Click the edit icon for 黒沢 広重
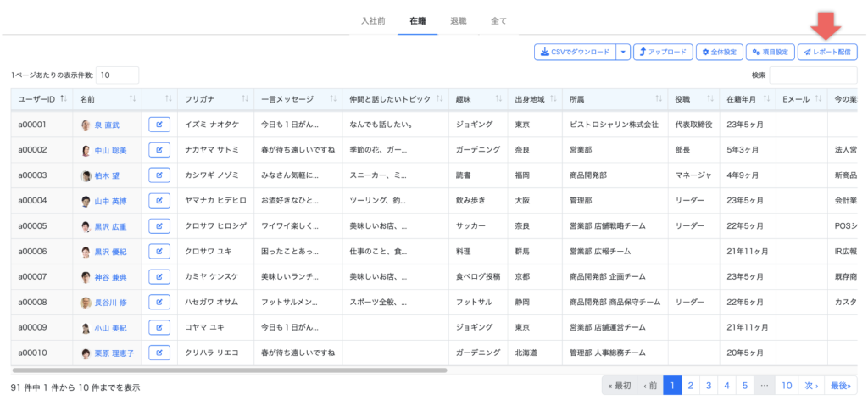This screenshot has height=406, width=868. click(x=159, y=227)
